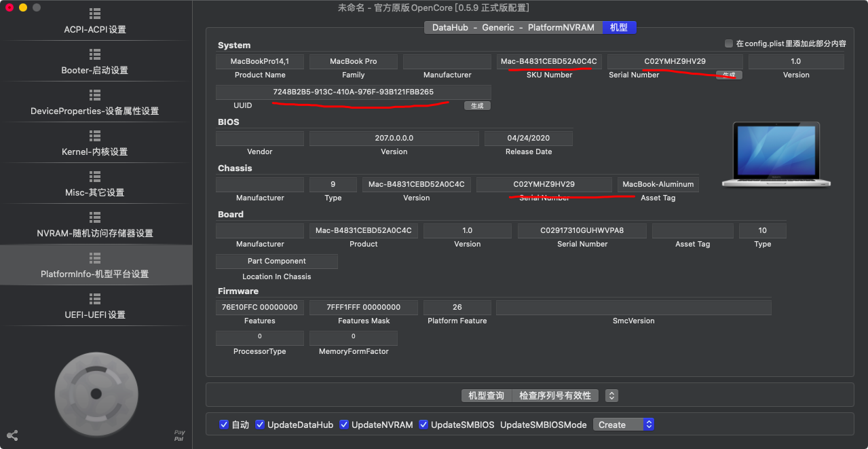Click the empty Board Manufacturer field
868x449 pixels.
[x=260, y=230]
